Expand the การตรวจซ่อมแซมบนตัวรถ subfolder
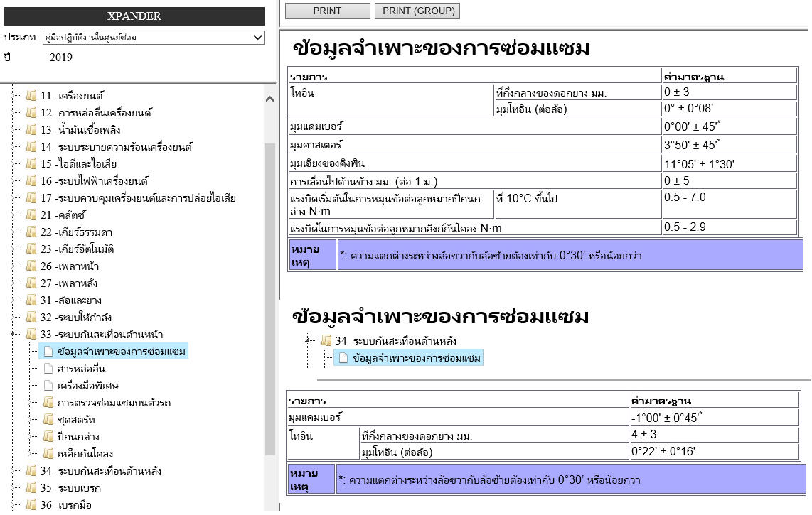 pyautogui.click(x=30, y=403)
